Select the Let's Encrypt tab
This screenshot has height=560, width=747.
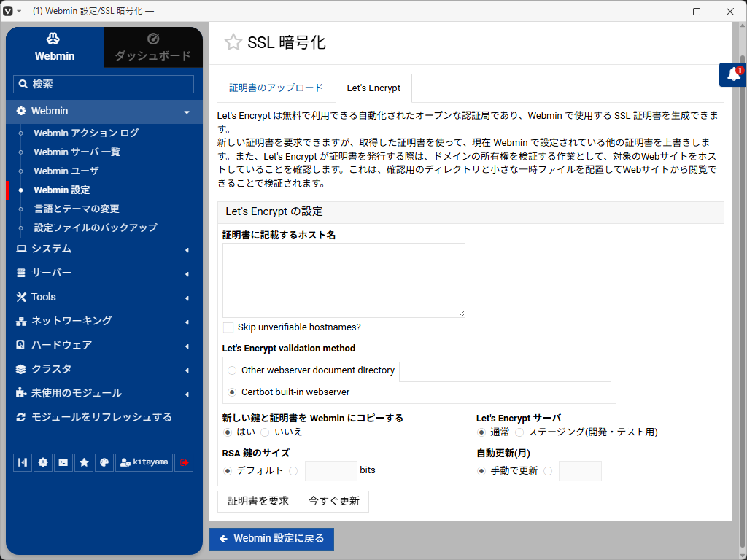tap(373, 88)
